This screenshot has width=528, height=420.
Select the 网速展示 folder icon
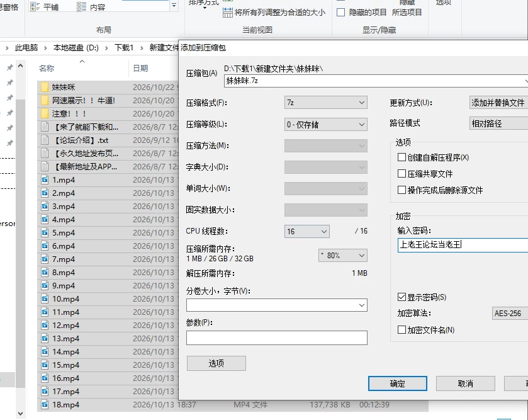click(x=45, y=100)
